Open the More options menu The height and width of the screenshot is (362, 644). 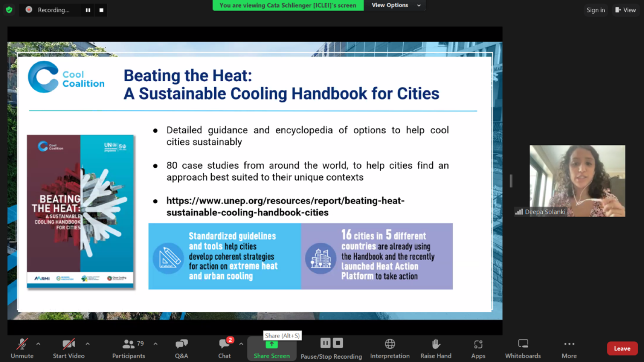point(569,348)
